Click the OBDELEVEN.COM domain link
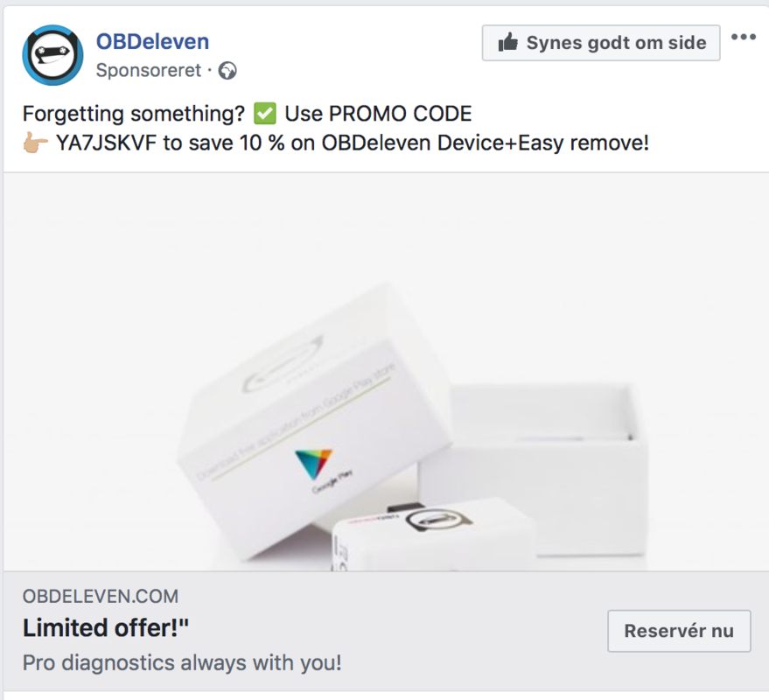The height and width of the screenshot is (700, 769). coord(100,597)
